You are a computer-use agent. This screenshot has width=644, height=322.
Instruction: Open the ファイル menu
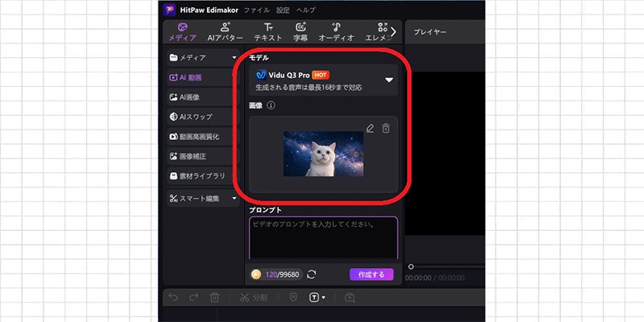click(257, 10)
